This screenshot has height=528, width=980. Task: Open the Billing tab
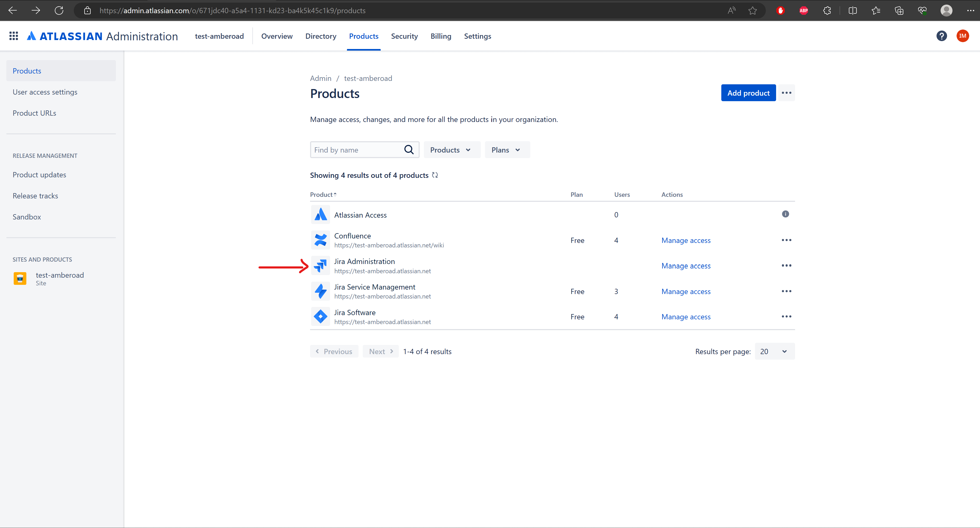click(441, 36)
